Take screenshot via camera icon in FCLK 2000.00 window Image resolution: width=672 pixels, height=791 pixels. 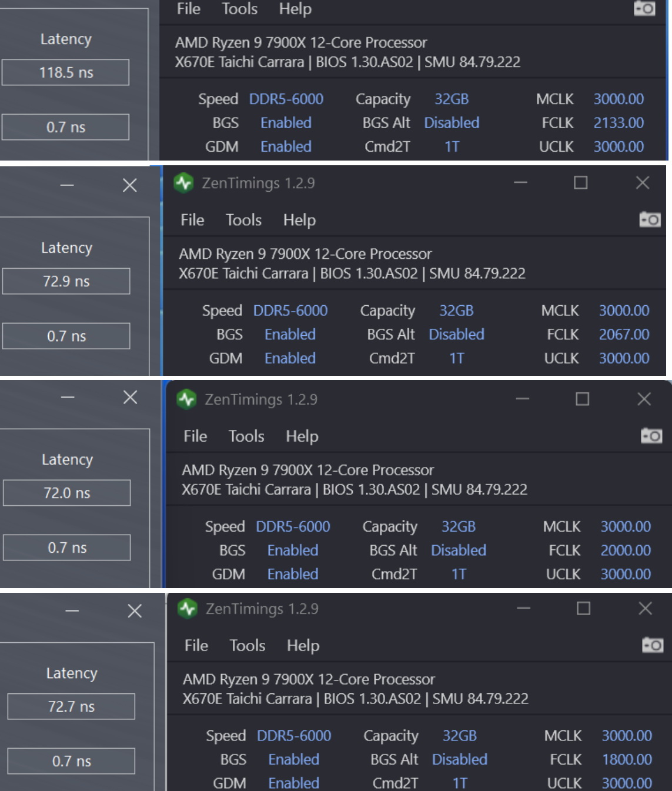(651, 436)
